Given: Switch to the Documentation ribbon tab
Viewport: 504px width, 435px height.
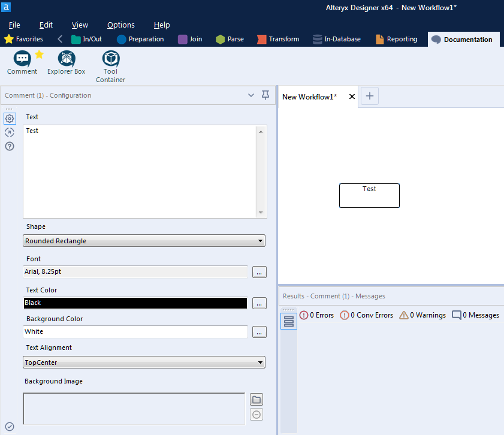Looking at the screenshot, I should pos(463,39).
